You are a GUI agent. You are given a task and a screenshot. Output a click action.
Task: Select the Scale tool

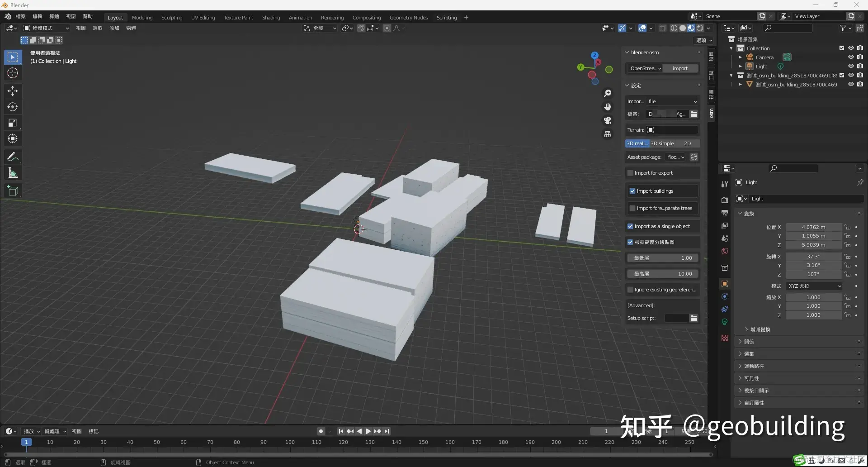pyautogui.click(x=13, y=123)
